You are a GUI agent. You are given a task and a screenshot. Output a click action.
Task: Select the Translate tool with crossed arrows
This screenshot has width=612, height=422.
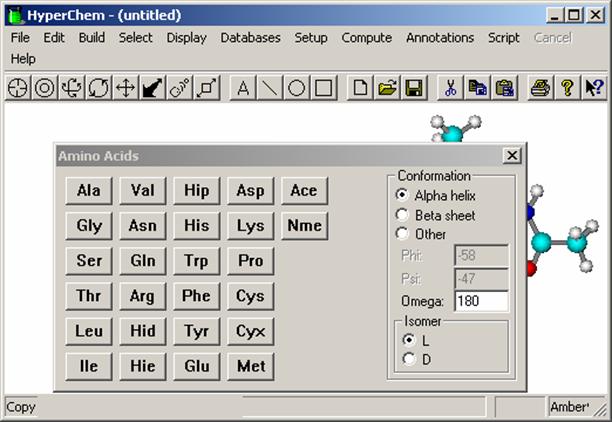point(126,88)
